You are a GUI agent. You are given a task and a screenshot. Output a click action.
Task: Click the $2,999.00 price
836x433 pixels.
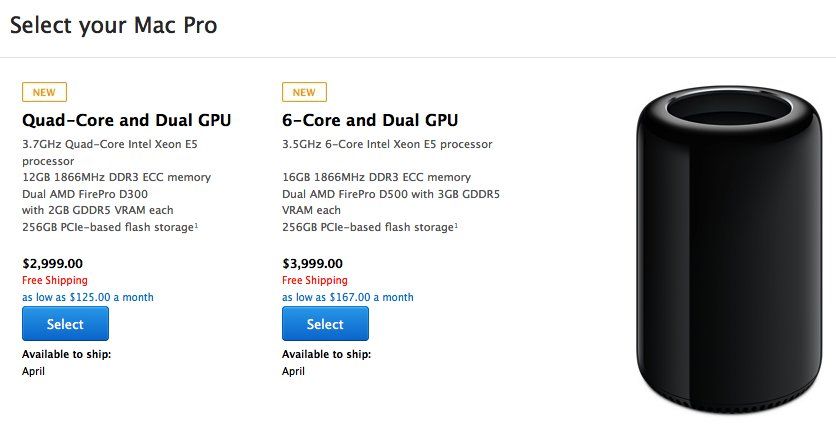[x=55, y=264]
